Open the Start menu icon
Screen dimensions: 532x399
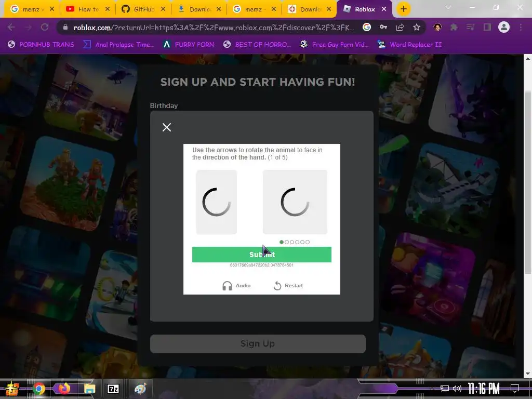[x=12, y=389]
